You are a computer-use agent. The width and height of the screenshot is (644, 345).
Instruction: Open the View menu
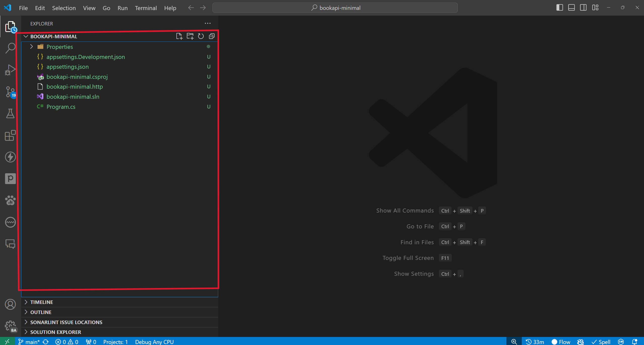[89, 8]
